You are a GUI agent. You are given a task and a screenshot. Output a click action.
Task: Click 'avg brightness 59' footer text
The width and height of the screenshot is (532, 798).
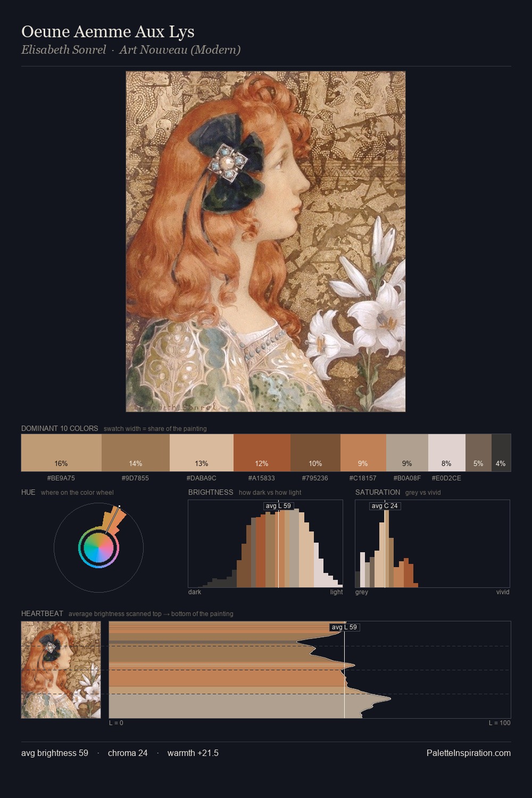55,753
